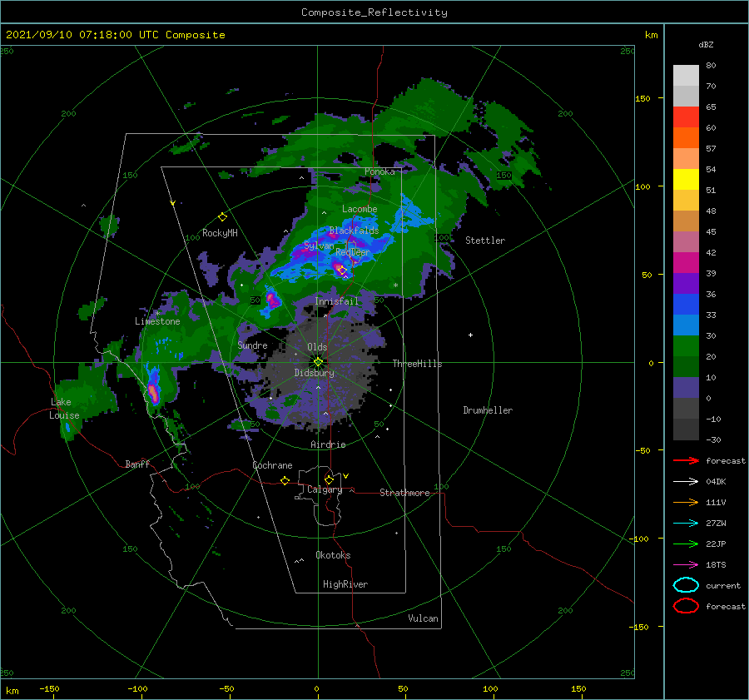Click the red forecast arrow in legend

click(686, 460)
